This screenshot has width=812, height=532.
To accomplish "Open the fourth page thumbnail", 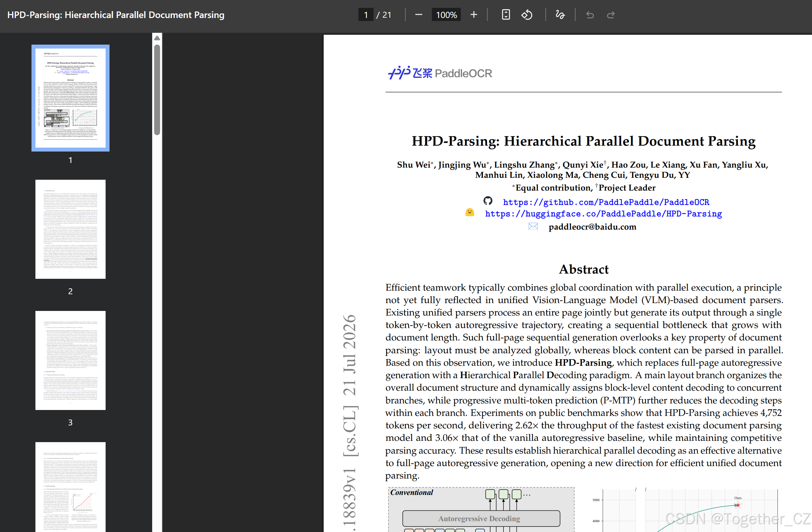I will tap(70, 487).
